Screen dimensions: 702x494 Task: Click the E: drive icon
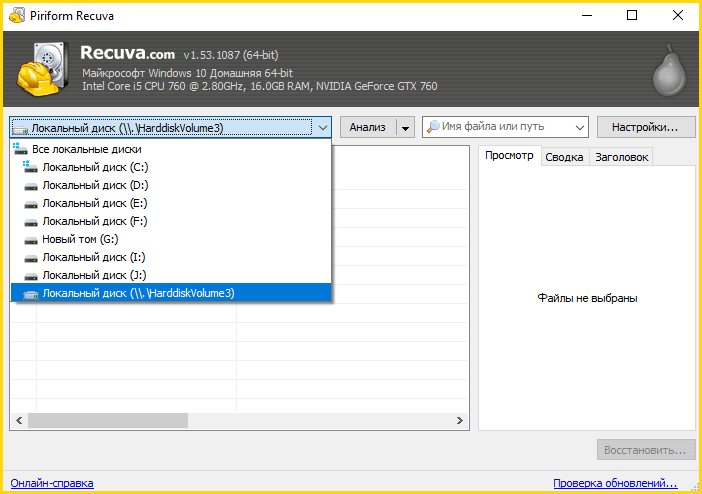[x=30, y=204]
